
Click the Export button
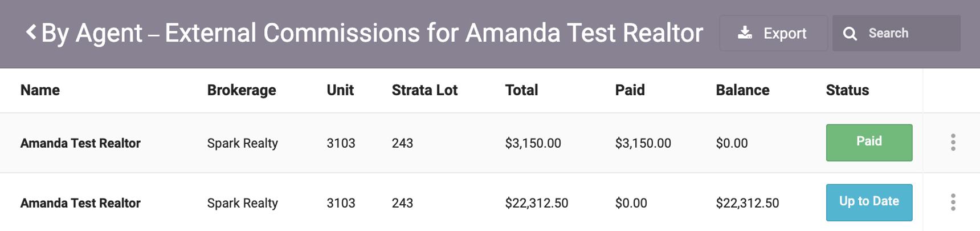click(773, 33)
